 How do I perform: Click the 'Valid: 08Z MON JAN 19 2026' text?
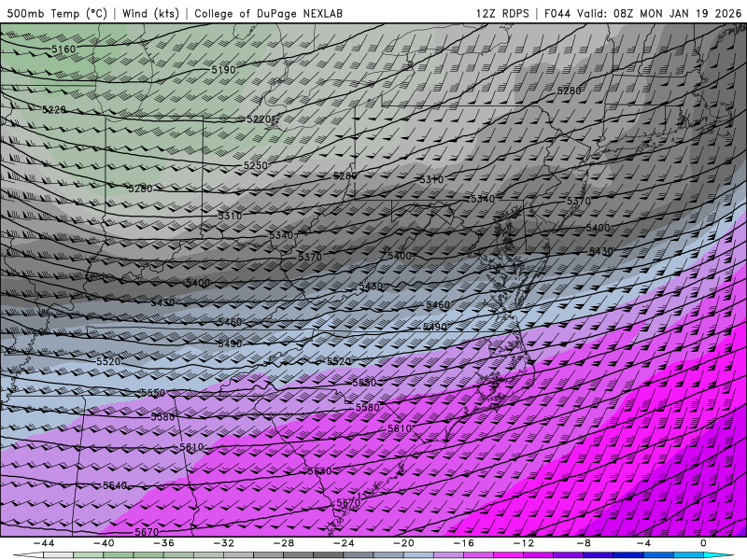click(x=659, y=13)
